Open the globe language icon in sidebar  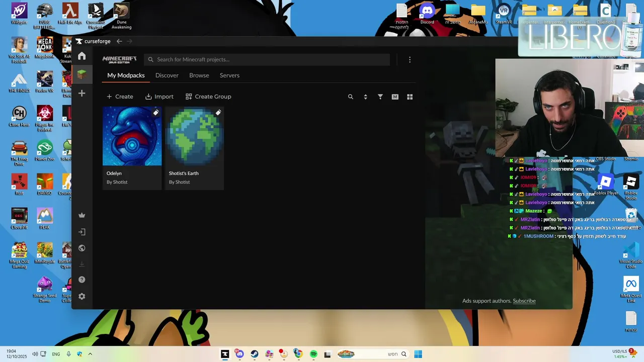pyautogui.click(x=82, y=248)
